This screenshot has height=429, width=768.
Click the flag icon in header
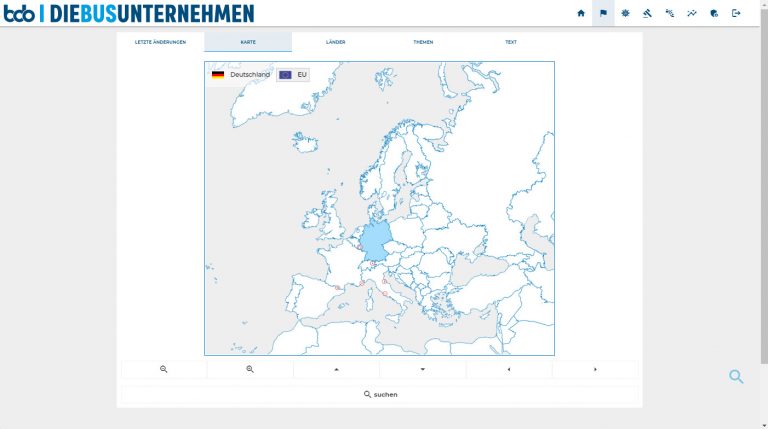point(603,13)
